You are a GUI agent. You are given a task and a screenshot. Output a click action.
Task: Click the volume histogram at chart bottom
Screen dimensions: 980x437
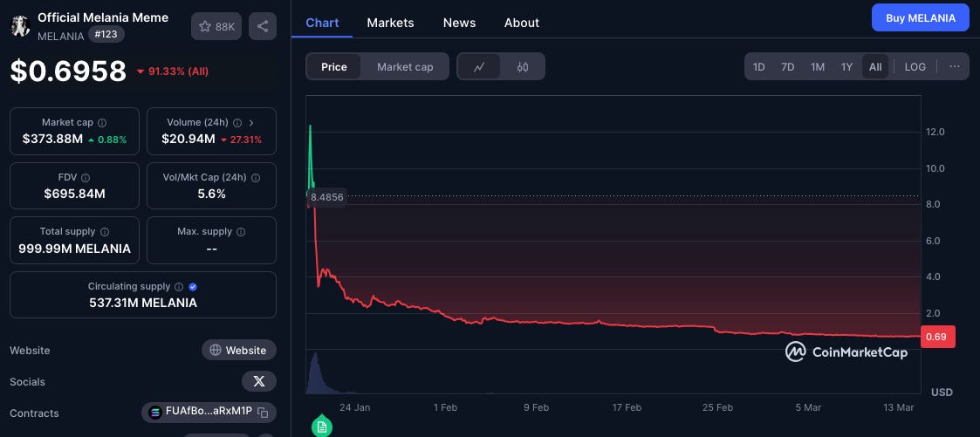tap(316, 372)
